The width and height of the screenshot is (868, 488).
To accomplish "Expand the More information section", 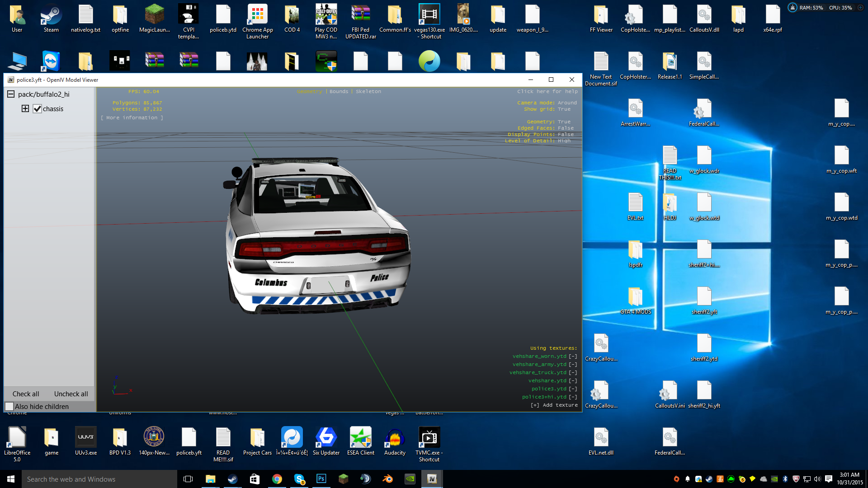I will [x=132, y=117].
